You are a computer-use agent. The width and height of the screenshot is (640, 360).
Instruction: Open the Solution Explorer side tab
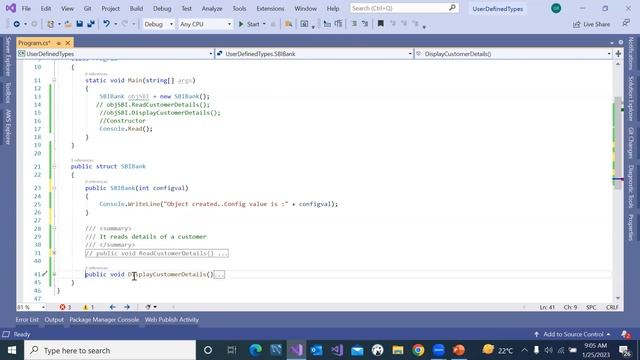(631, 98)
